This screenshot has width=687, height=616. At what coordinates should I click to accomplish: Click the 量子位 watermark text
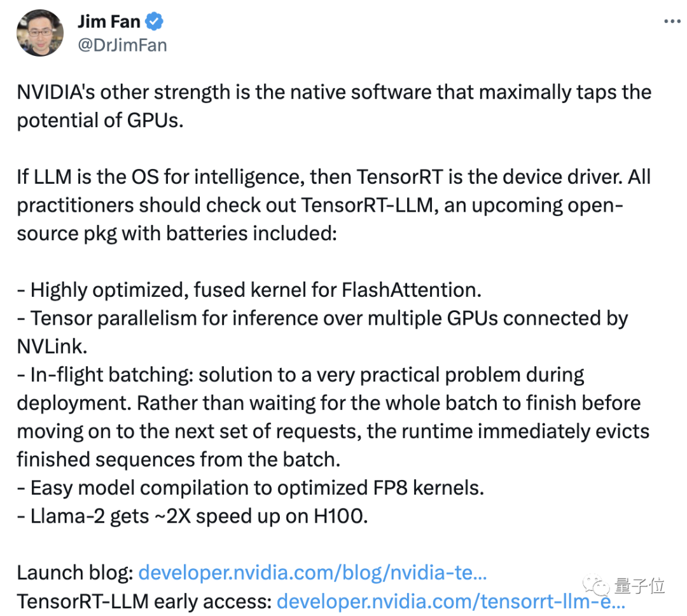(x=639, y=585)
